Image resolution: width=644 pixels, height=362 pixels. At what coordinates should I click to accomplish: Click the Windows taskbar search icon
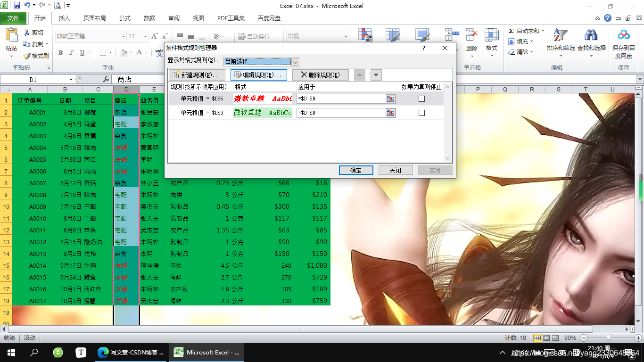point(34,352)
